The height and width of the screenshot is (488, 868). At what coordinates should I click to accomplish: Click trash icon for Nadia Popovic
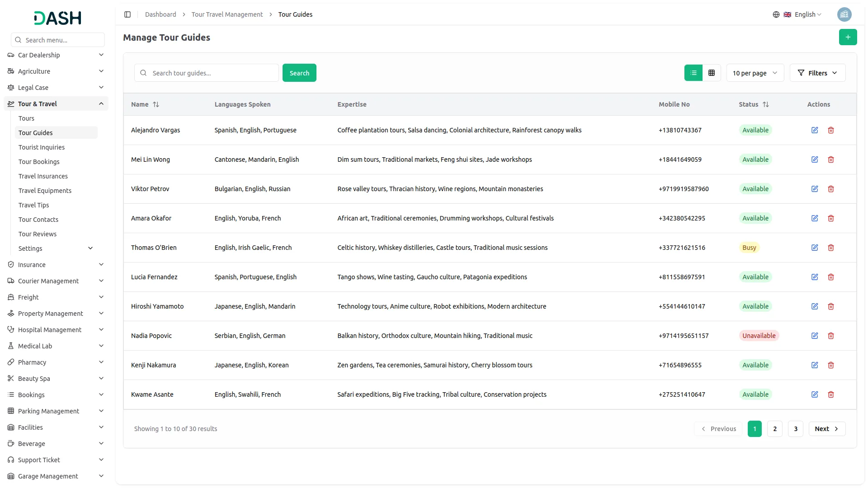[x=831, y=336]
